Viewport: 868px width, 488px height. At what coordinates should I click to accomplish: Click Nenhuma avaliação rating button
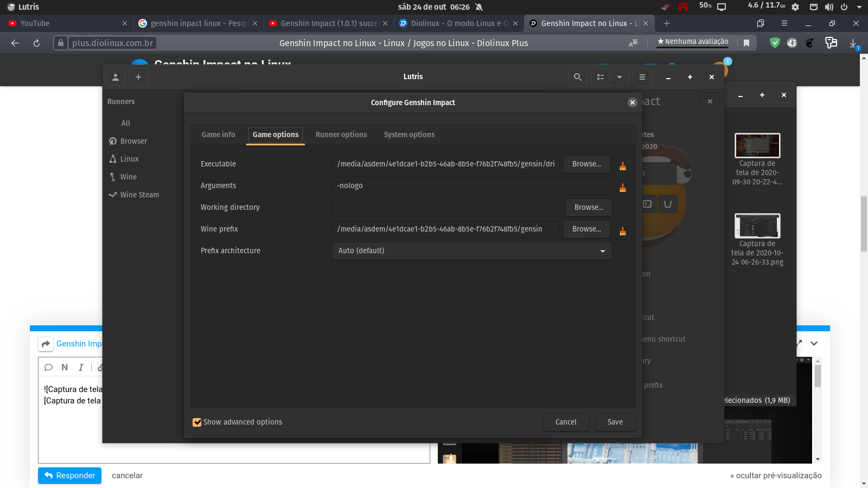pos(693,42)
